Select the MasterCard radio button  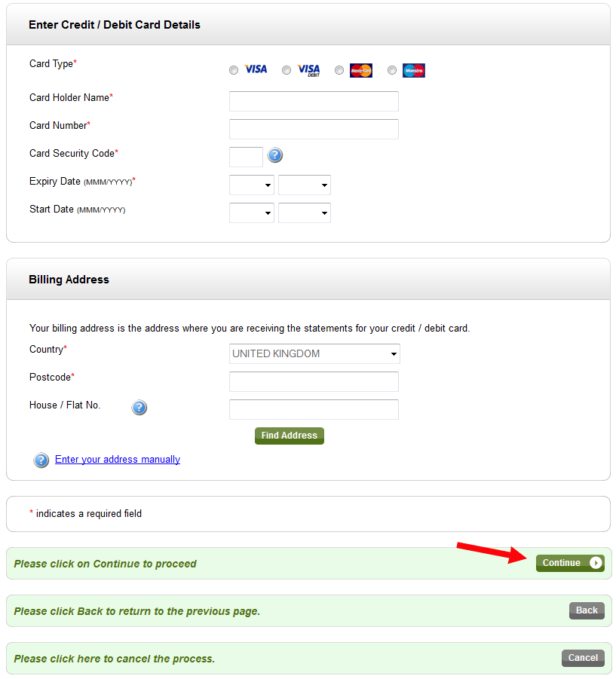[339, 70]
